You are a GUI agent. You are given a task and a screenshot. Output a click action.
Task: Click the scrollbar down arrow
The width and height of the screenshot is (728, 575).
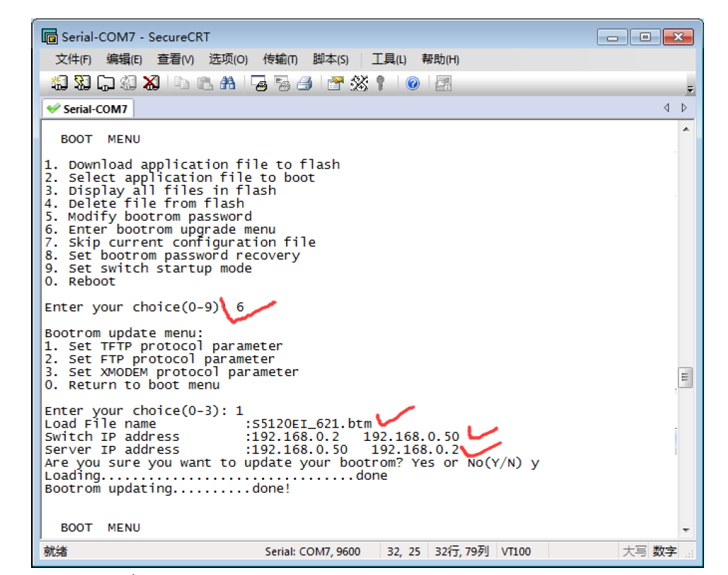686,530
